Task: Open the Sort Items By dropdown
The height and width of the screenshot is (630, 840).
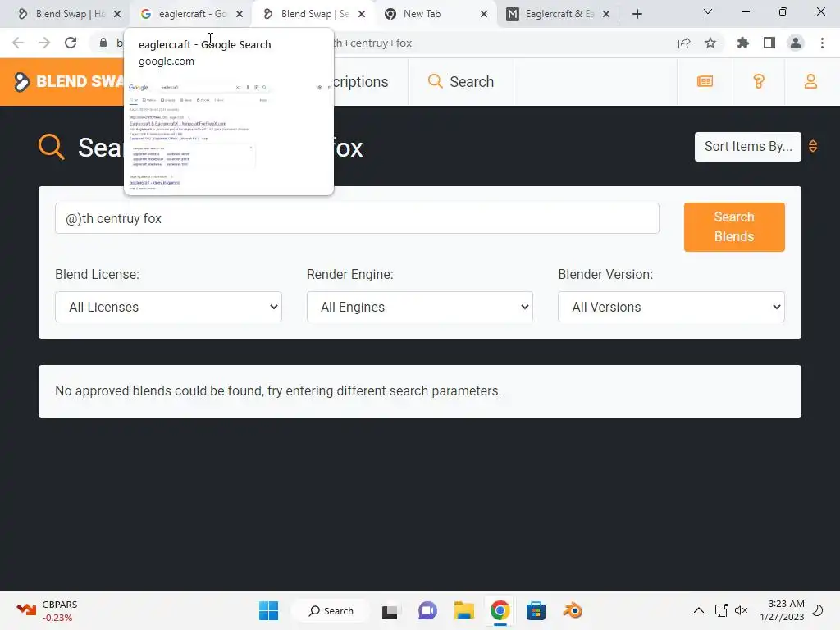Action: coord(748,147)
